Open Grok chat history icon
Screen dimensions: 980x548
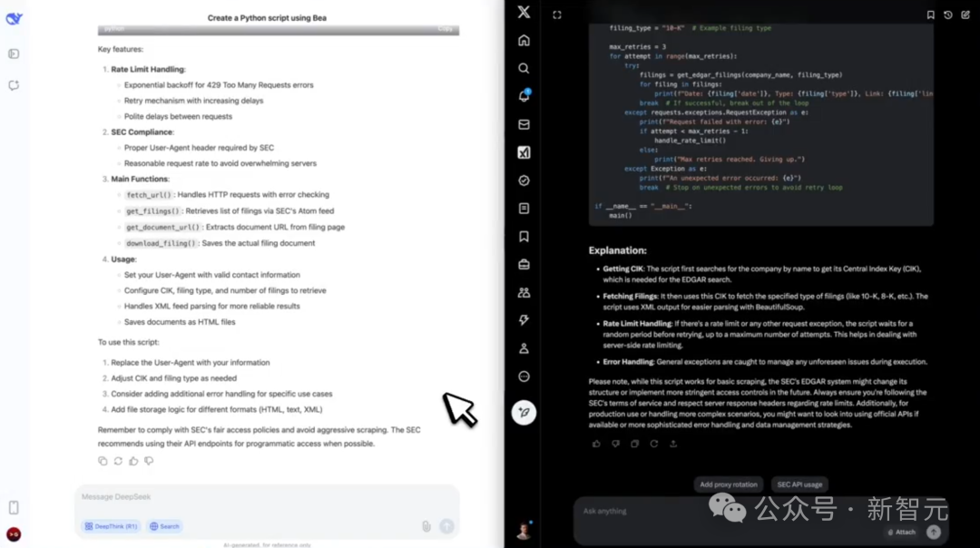click(x=948, y=15)
